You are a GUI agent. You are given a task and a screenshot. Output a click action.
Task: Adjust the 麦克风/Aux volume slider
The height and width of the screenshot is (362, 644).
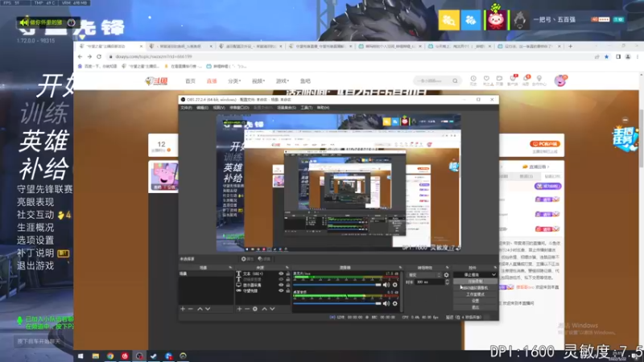click(x=337, y=285)
